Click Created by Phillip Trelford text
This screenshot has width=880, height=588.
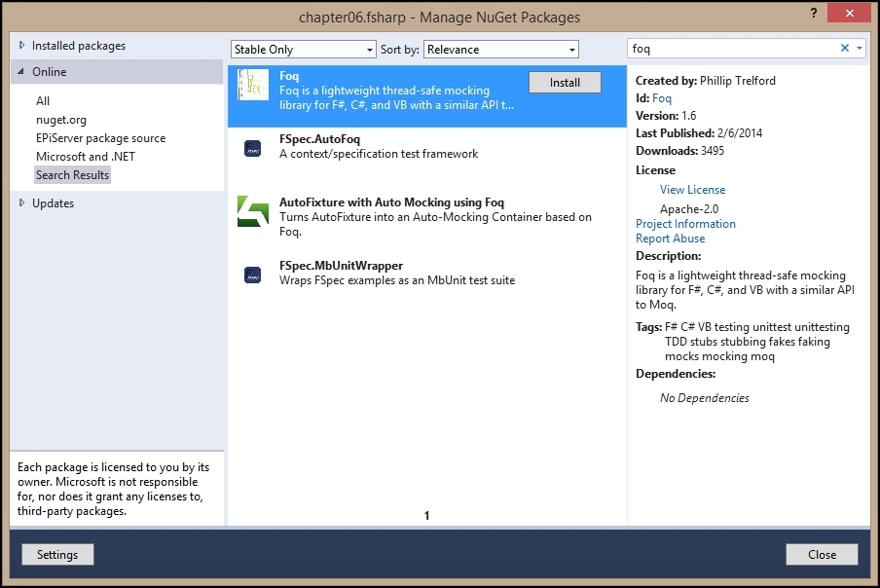(706, 81)
